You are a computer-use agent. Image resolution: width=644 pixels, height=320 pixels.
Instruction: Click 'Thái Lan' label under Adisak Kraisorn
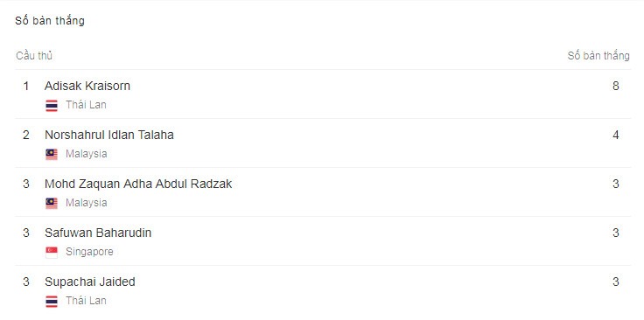point(87,105)
